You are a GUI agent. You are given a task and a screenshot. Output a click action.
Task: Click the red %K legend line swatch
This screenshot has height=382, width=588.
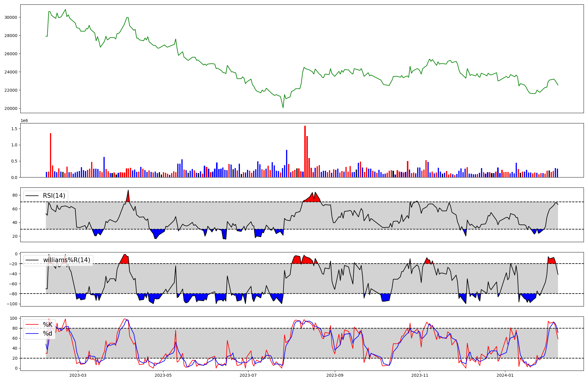(32, 324)
